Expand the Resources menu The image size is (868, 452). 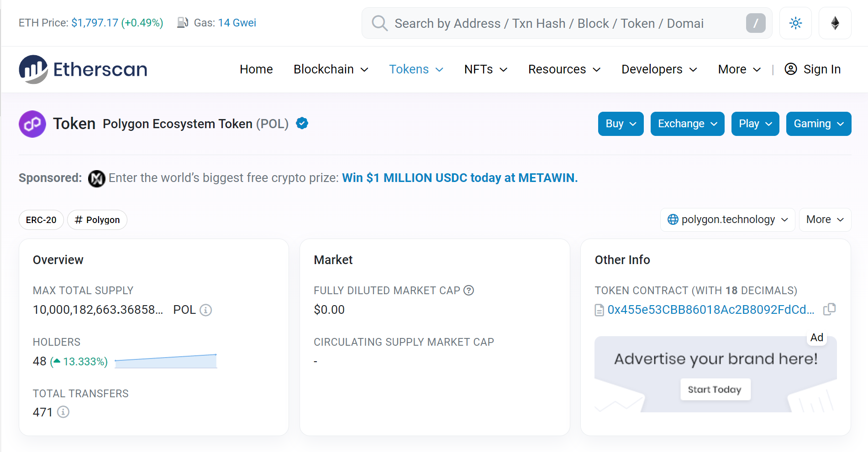click(x=564, y=69)
